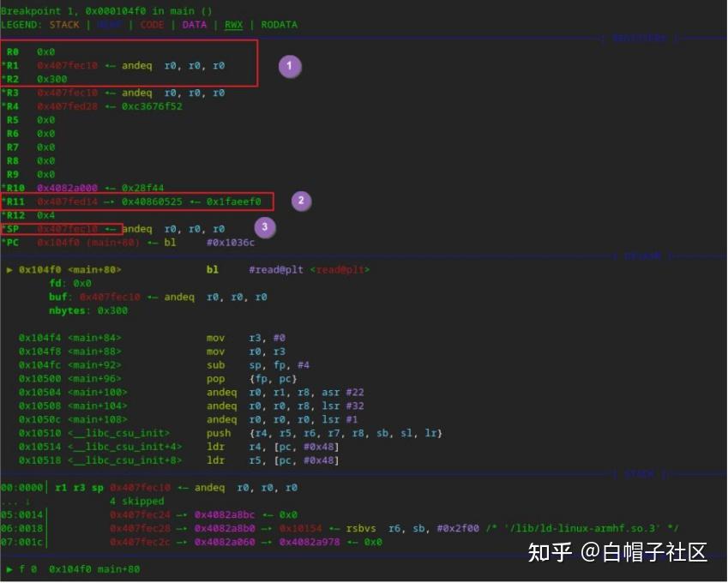Image resolution: width=728 pixels, height=583 pixels.
Task: Click the arrow beside main+80 instruction
Action: (9, 268)
